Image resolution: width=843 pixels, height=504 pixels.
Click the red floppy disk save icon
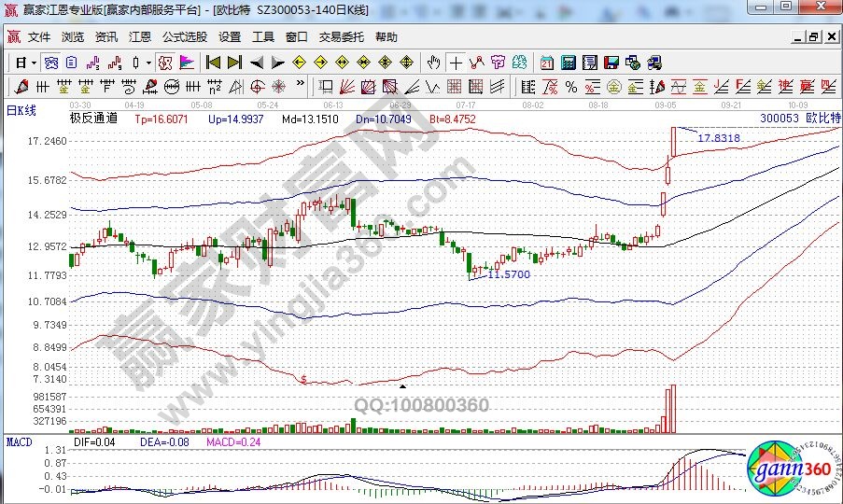pyautogui.click(x=611, y=63)
